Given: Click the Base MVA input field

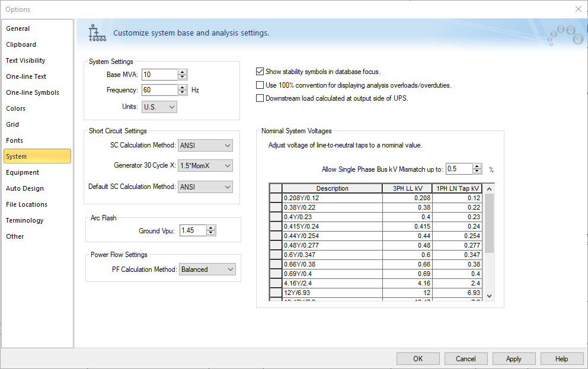Looking at the screenshot, I should (159, 75).
